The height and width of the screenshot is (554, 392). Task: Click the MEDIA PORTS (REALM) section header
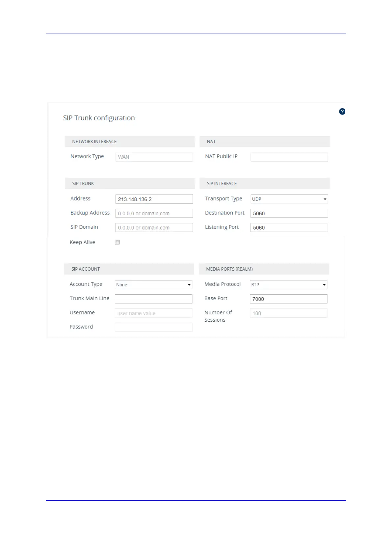[x=264, y=269]
